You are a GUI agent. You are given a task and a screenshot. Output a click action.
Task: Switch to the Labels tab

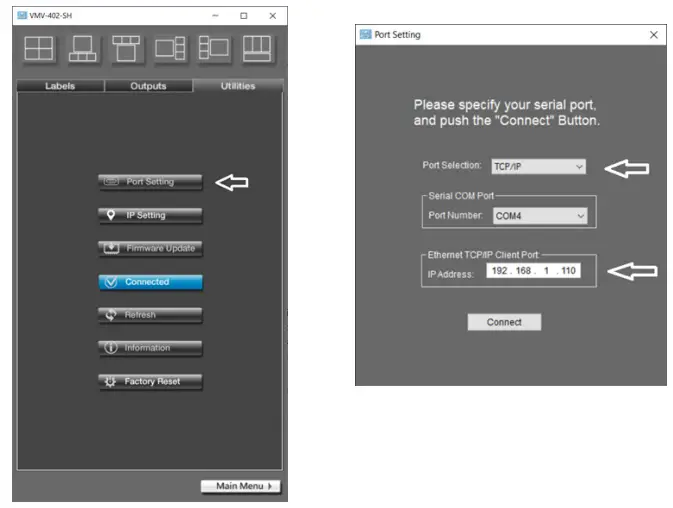point(60,86)
